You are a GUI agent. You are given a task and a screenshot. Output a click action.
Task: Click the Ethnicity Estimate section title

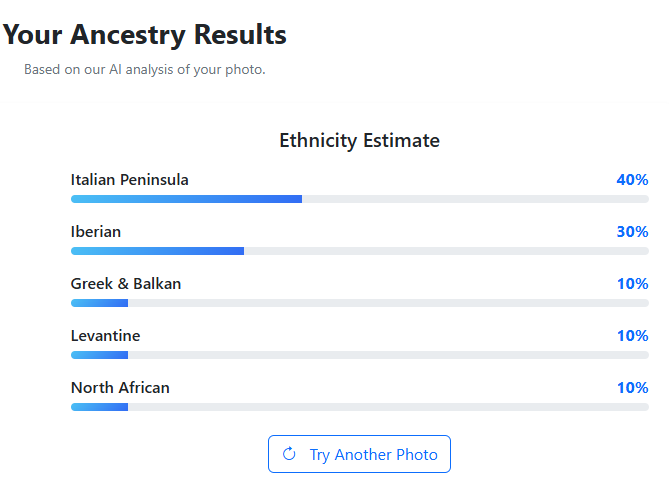[359, 140]
